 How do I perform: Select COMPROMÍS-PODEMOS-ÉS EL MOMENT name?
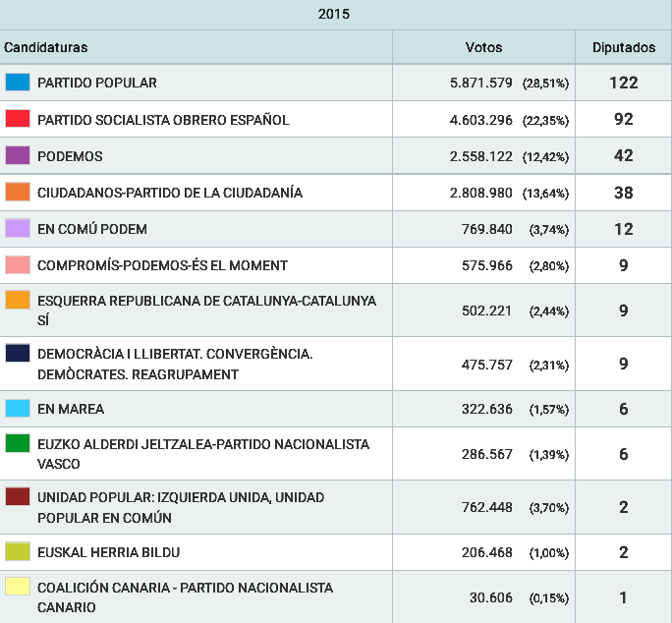click(162, 265)
